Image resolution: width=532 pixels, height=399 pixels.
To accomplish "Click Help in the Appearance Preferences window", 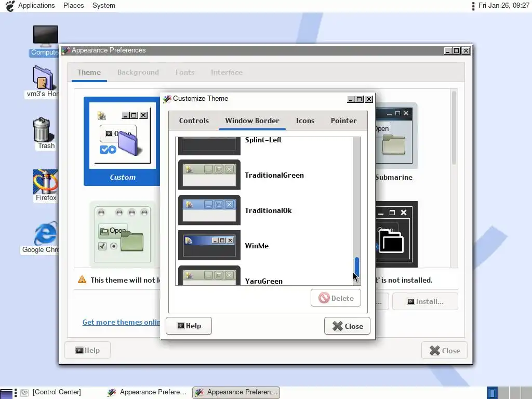I will 87,350.
